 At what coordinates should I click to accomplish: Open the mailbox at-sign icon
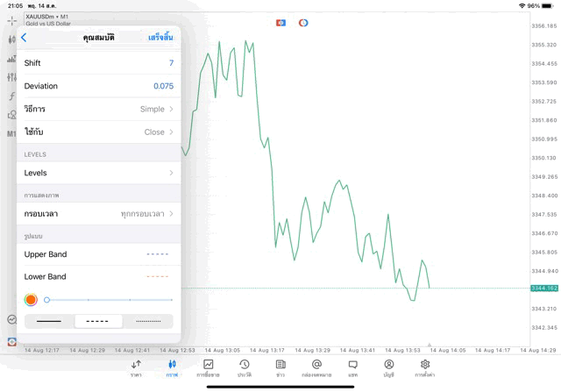pos(316,367)
